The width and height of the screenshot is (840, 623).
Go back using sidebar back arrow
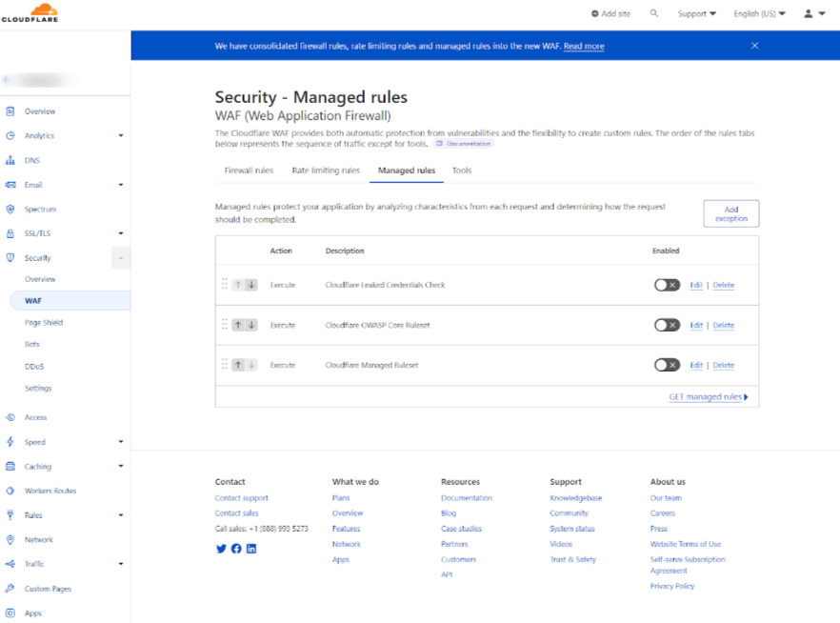[7, 80]
